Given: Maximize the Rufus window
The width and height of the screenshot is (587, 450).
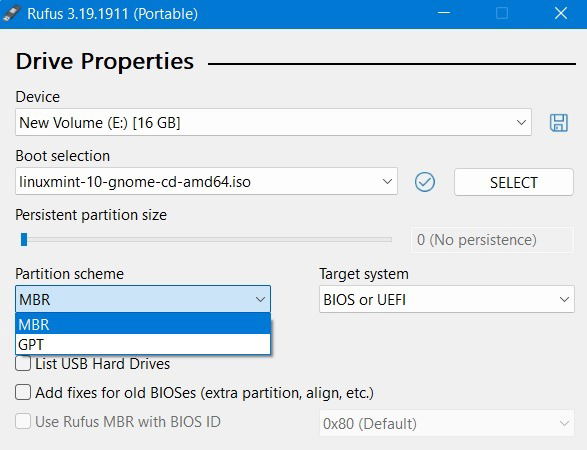Looking at the screenshot, I should tap(502, 13).
